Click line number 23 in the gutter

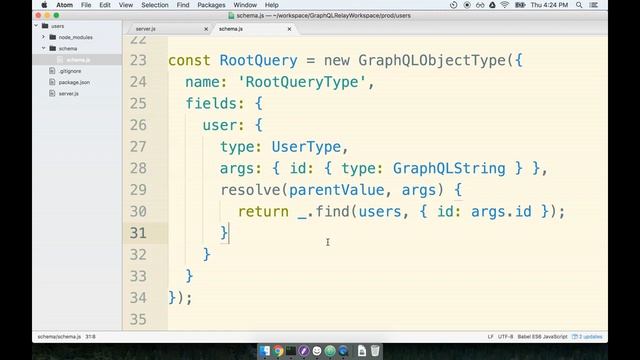[x=138, y=60]
